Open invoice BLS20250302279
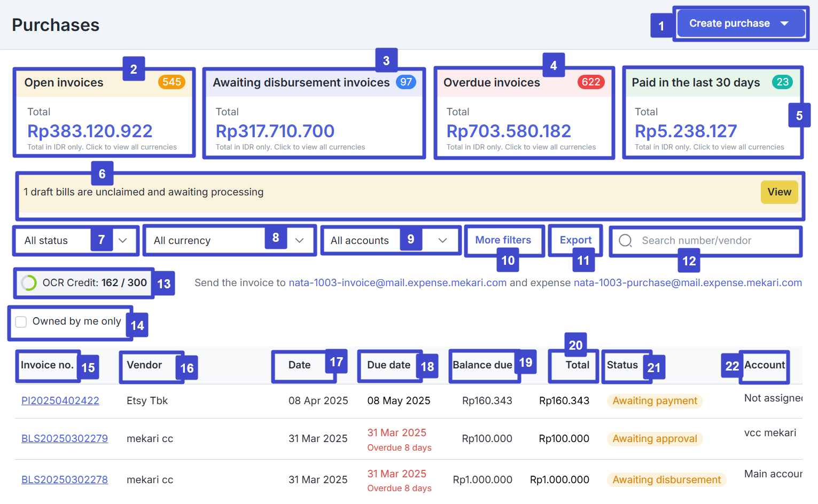The image size is (818, 504). 65,438
